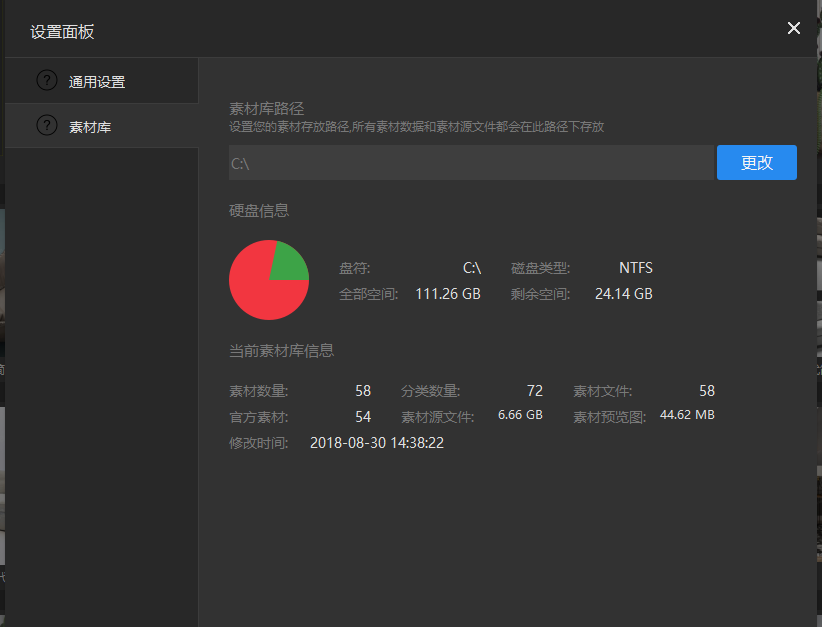Click the disk usage pie chart

coord(268,280)
